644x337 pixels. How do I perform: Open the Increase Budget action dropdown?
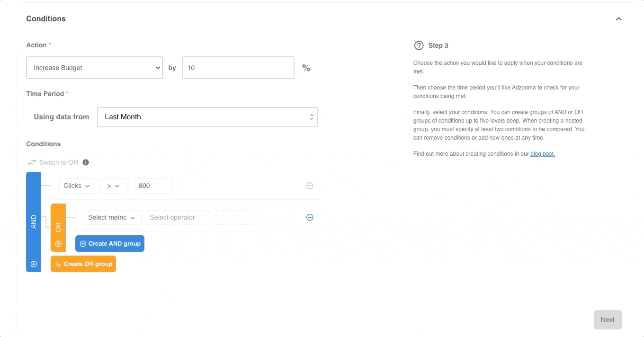tap(94, 68)
